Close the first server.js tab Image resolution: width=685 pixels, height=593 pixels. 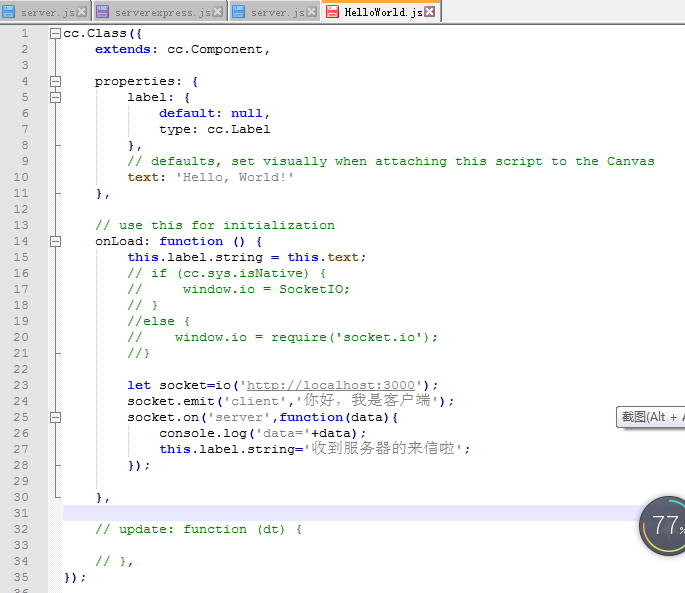pos(82,12)
